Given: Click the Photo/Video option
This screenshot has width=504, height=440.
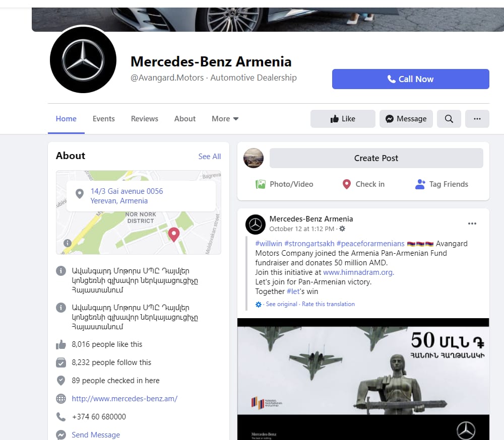Looking at the screenshot, I should pyautogui.click(x=284, y=184).
